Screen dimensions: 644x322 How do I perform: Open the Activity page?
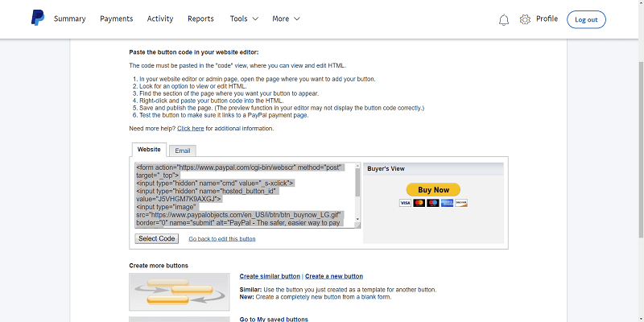click(160, 19)
